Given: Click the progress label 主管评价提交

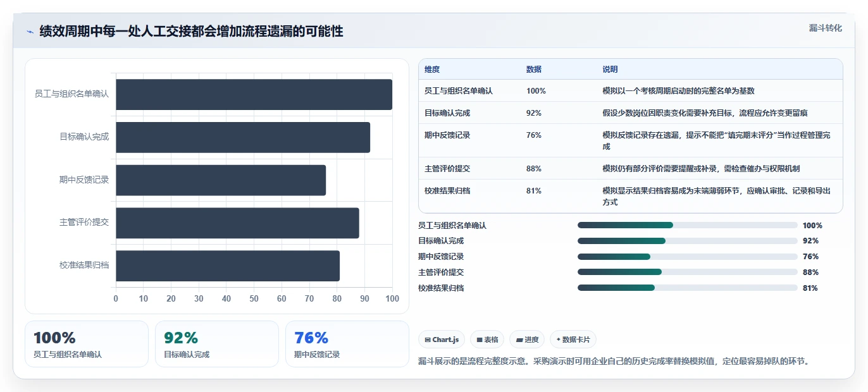Looking at the screenshot, I should [x=441, y=273].
